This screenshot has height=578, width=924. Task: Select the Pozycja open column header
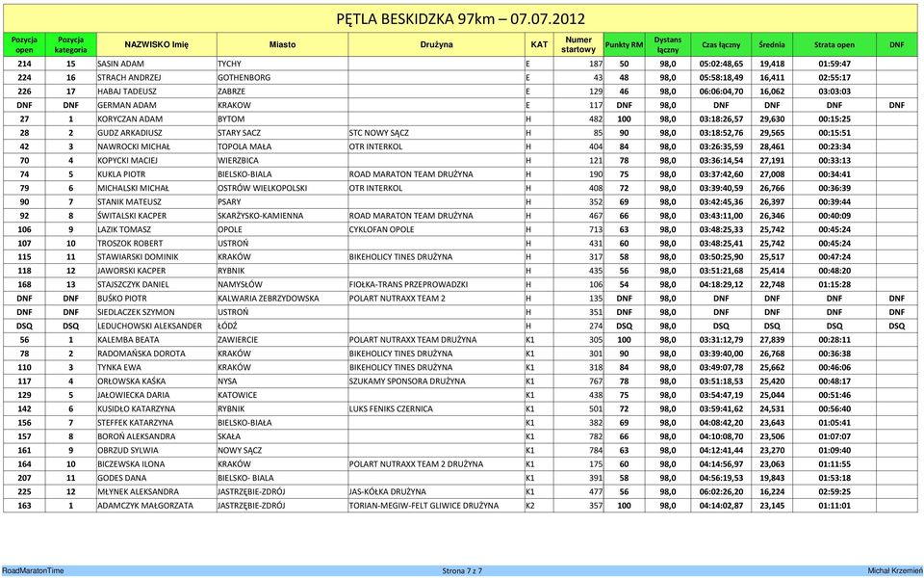coord(24,45)
